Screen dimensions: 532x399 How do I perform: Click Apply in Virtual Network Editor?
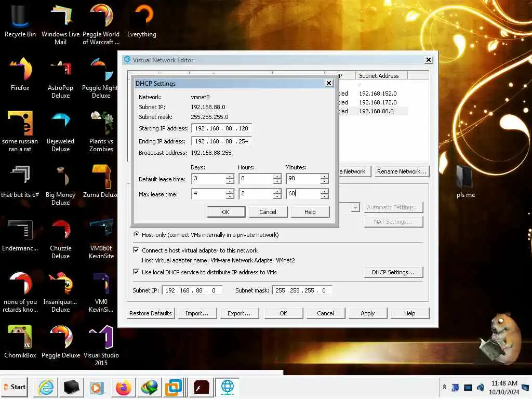[367, 313]
